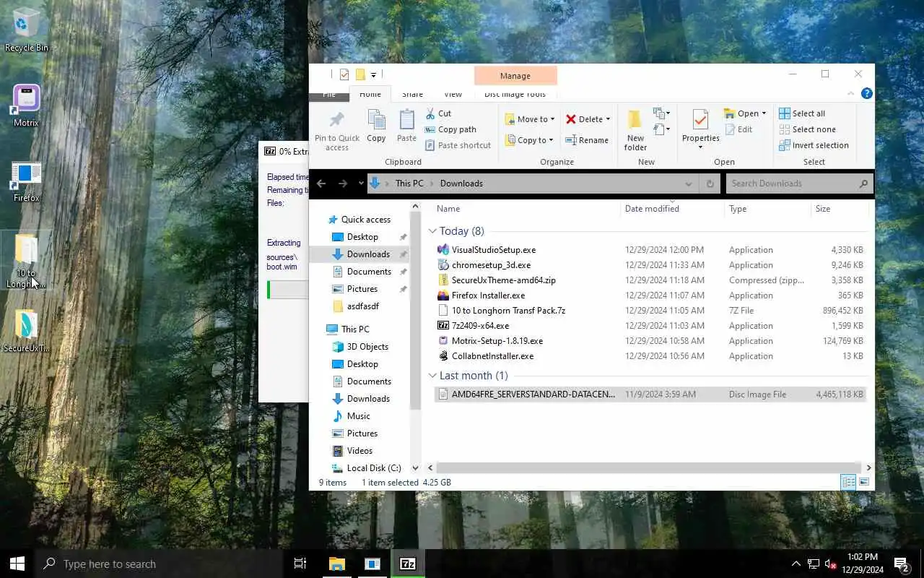Click Select all
This screenshot has width=924, height=578.
(802, 113)
